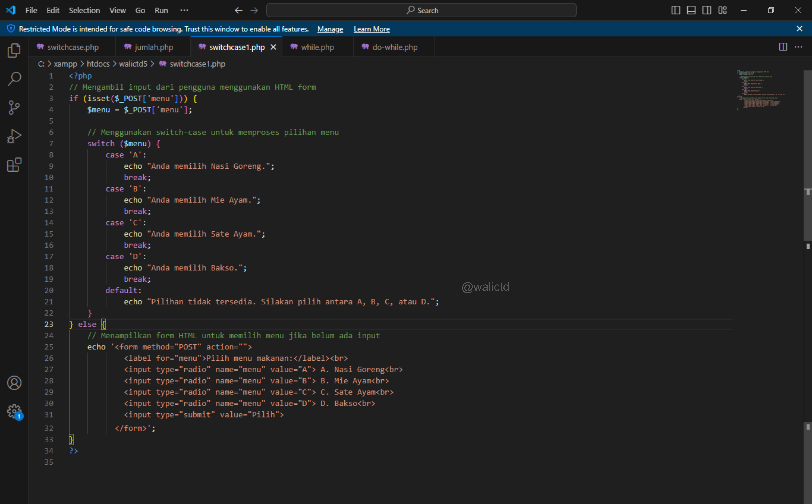This screenshot has height=504, width=812.
Task: Open the Extensions view
Action: (x=14, y=165)
